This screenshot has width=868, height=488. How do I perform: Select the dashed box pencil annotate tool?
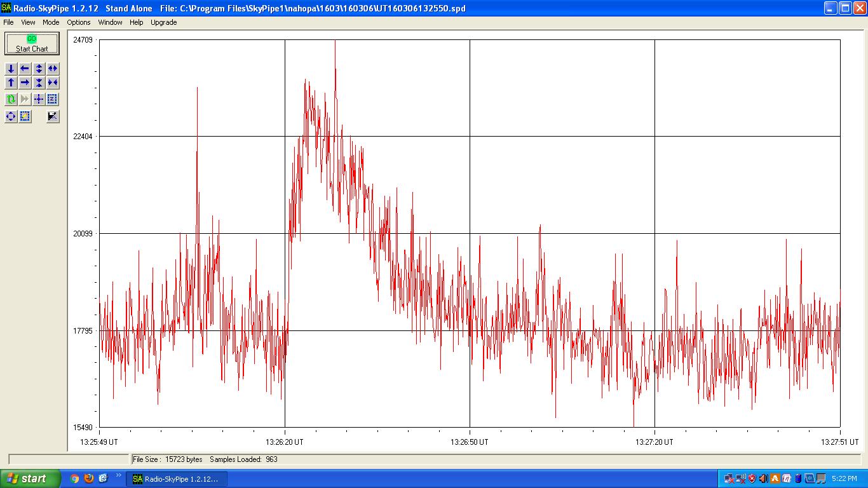coord(25,116)
